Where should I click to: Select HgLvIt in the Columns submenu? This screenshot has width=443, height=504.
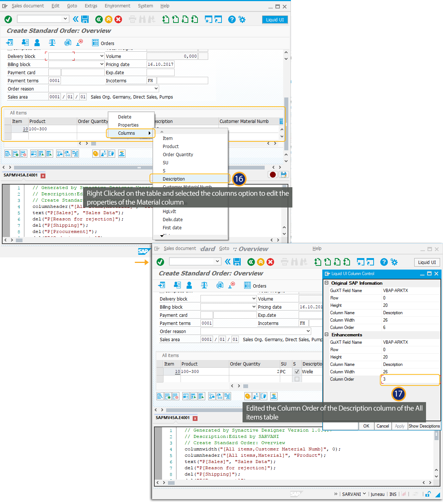tap(169, 212)
